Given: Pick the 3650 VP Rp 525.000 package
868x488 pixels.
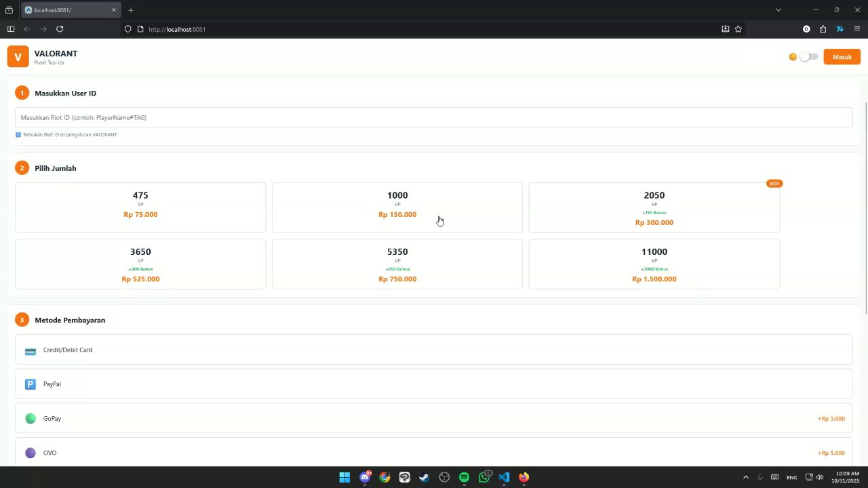Looking at the screenshot, I should (x=140, y=264).
